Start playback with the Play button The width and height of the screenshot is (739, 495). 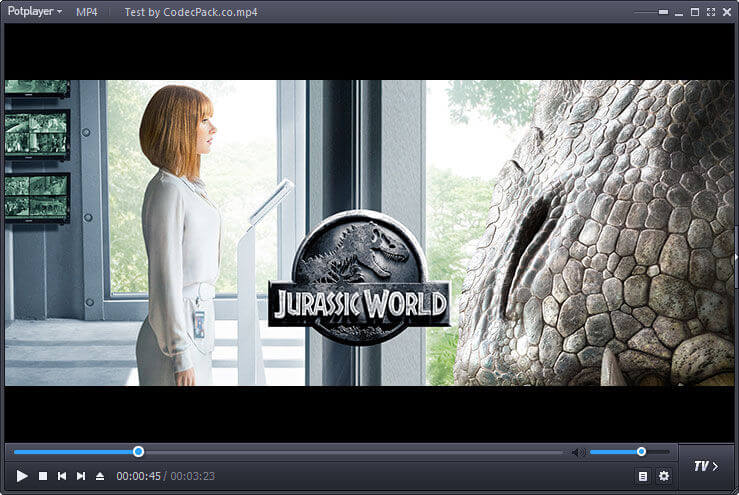click(22, 476)
